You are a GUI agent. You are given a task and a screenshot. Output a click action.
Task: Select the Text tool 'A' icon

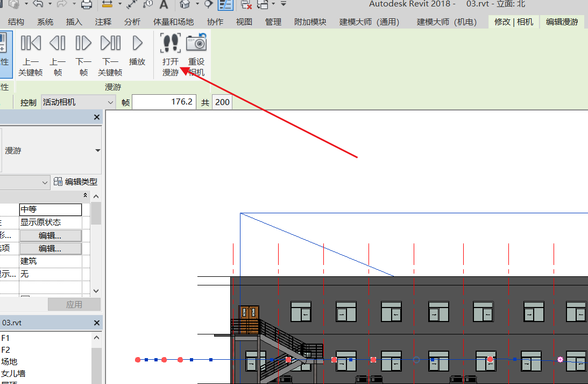(164, 5)
